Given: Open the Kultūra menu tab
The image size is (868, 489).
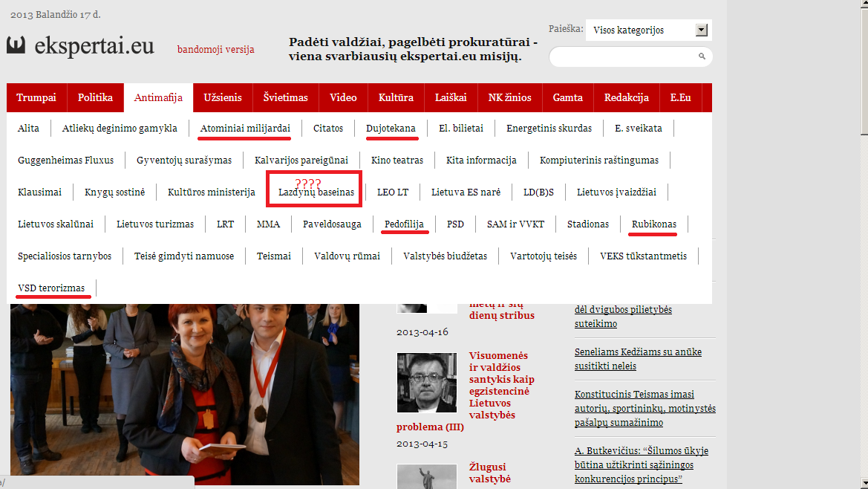Looking at the screenshot, I should (x=396, y=97).
